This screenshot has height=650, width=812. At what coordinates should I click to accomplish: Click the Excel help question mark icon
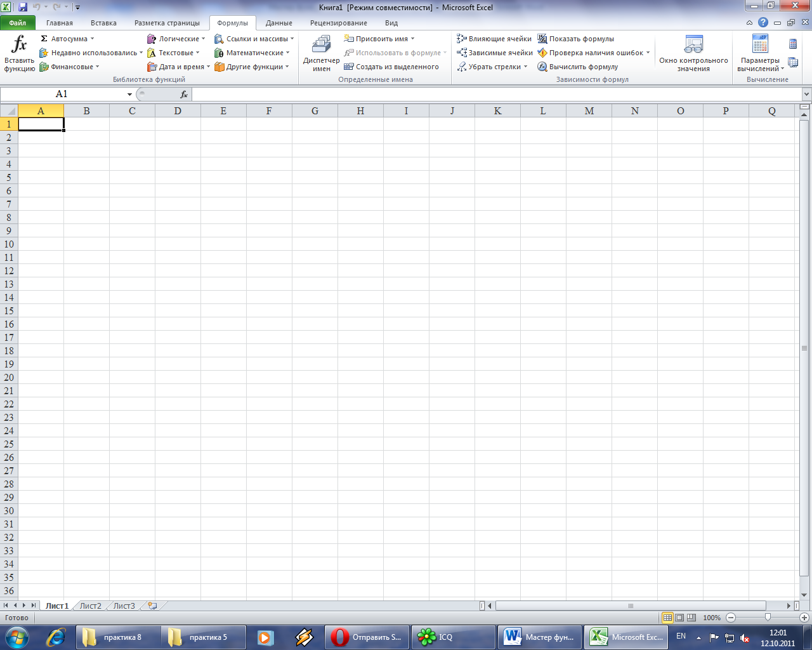coord(763,22)
